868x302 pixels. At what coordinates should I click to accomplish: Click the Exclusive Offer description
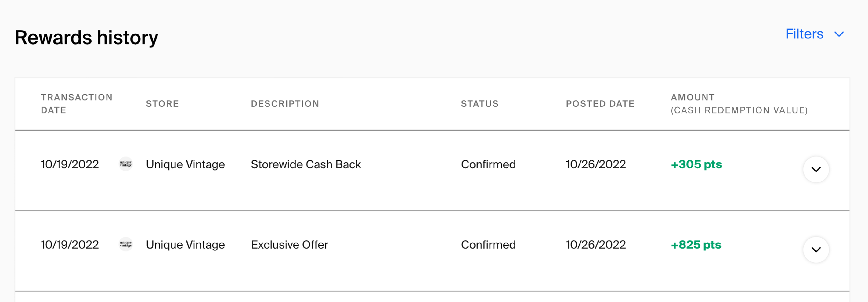click(289, 245)
